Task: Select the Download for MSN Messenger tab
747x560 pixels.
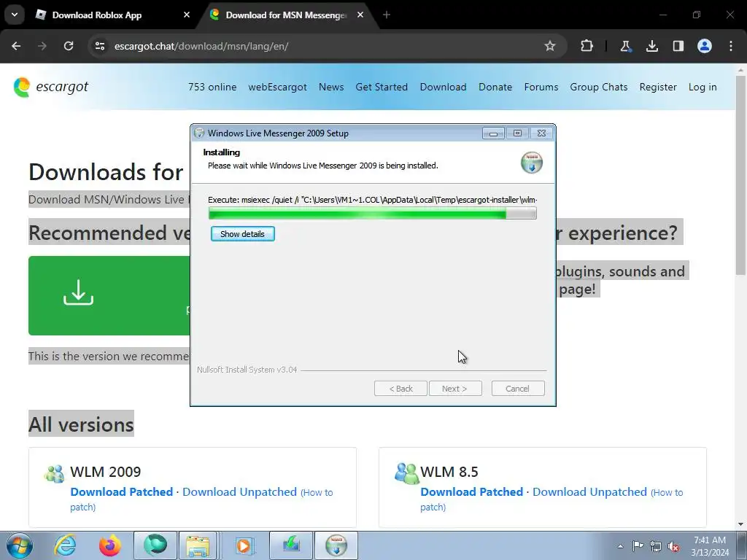Action: 286,15
